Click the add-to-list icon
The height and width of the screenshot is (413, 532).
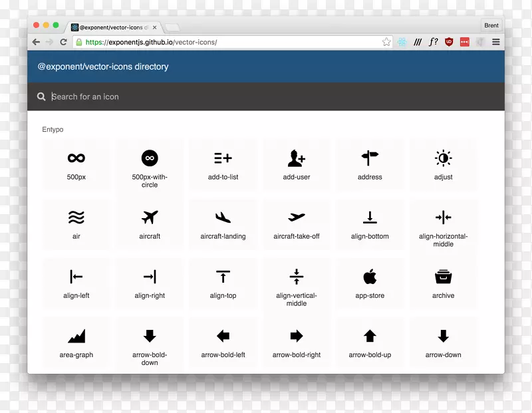click(223, 158)
